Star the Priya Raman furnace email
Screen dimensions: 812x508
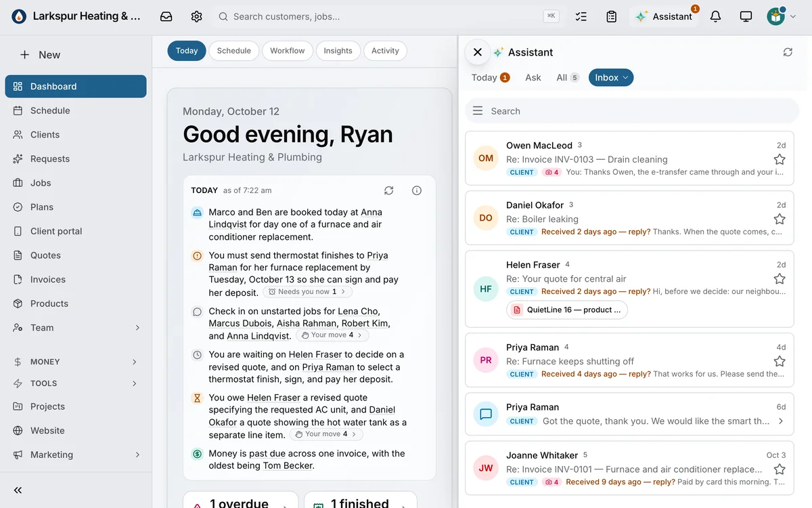click(780, 361)
